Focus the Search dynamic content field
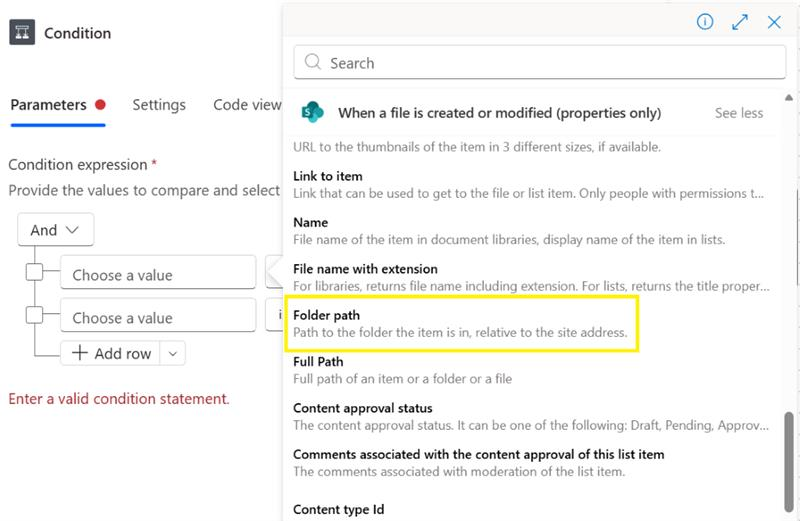The height and width of the screenshot is (521, 800). click(539, 62)
